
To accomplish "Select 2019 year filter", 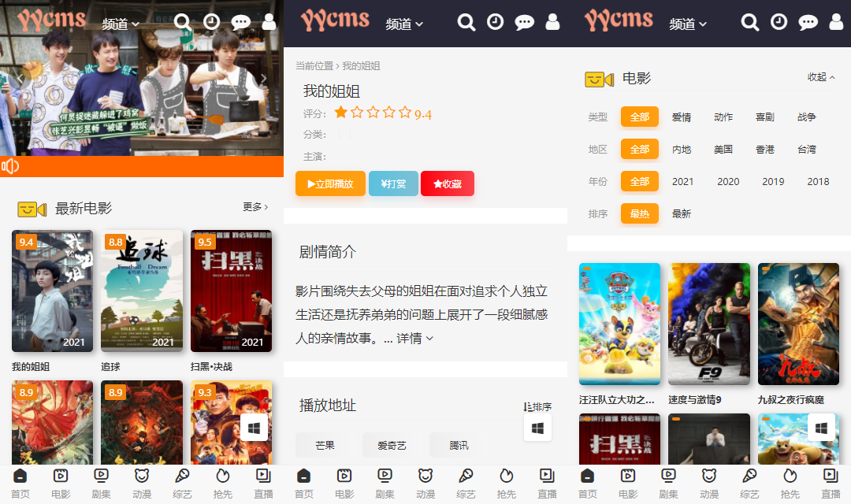I will (x=773, y=182).
